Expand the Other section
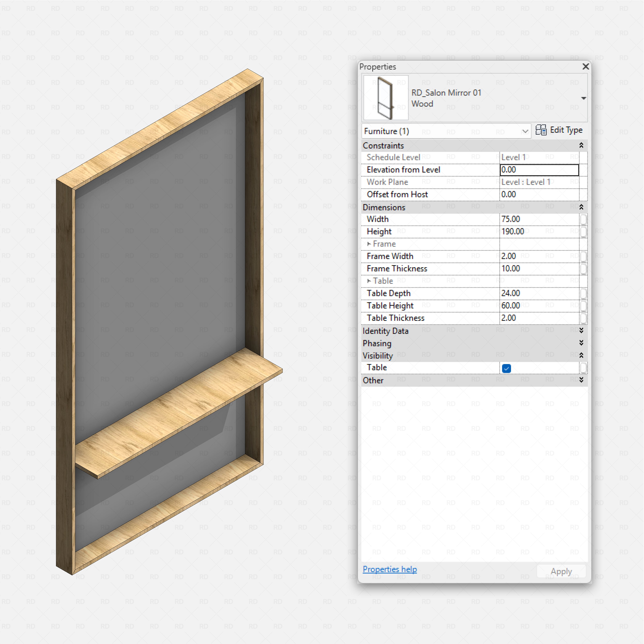 581,380
